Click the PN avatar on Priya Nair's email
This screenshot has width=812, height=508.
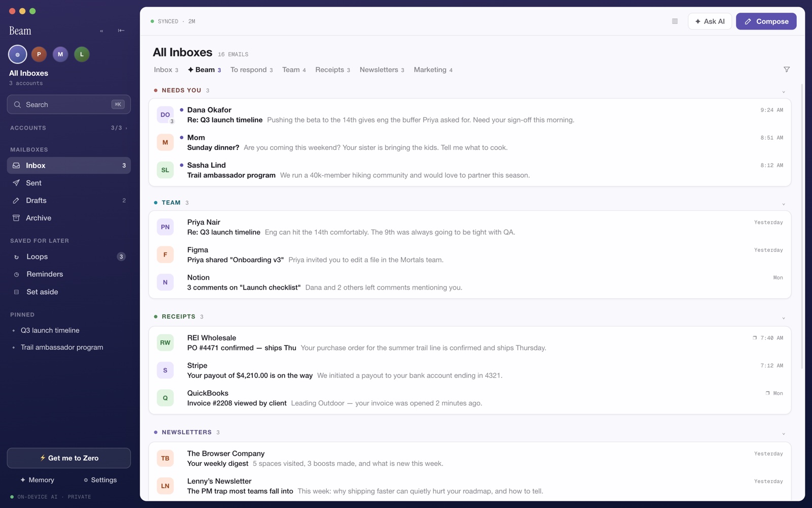pyautogui.click(x=165, y=227)
